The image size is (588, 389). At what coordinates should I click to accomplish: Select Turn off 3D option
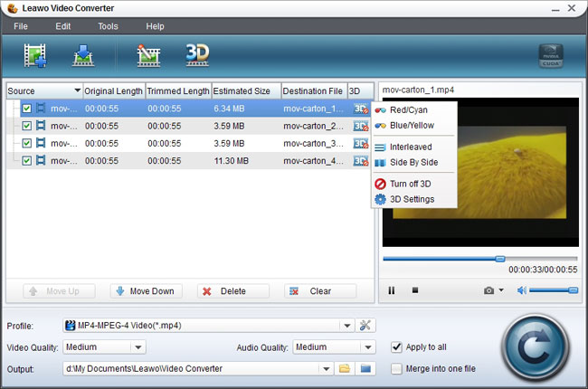(x=414, y=184)
